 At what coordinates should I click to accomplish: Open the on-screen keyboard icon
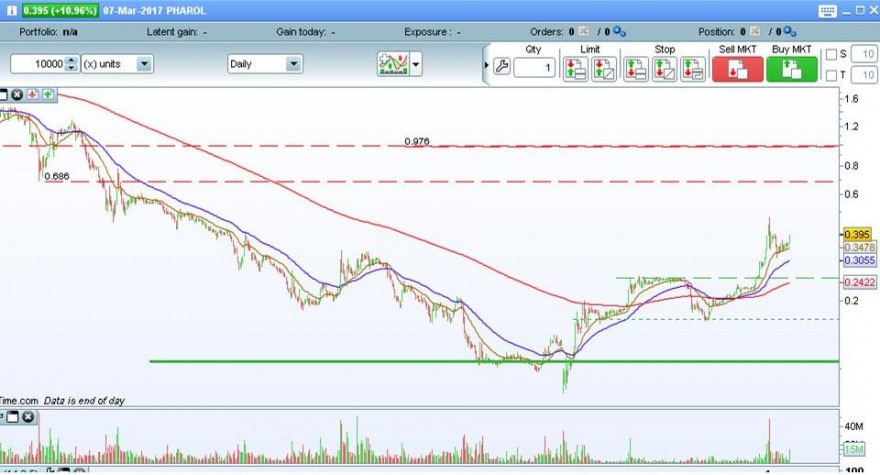827,11
